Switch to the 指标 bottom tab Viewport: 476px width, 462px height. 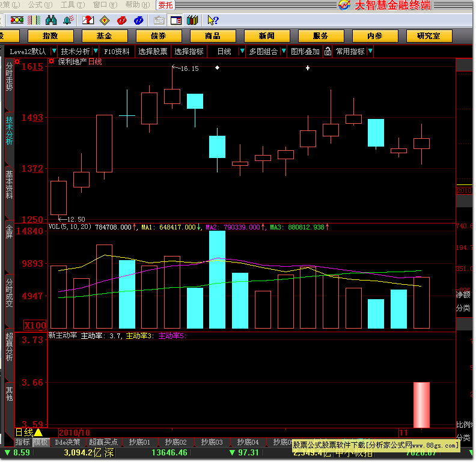(x=22, y=442)
